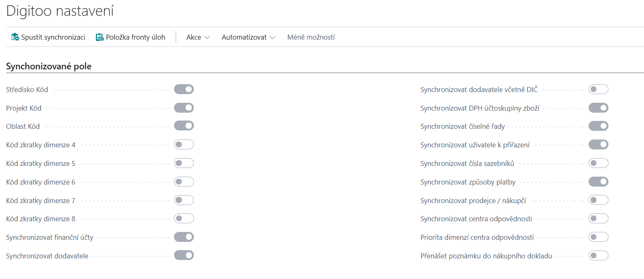
Task: Click the Středisko Kód label
Action: pos(27,90)
